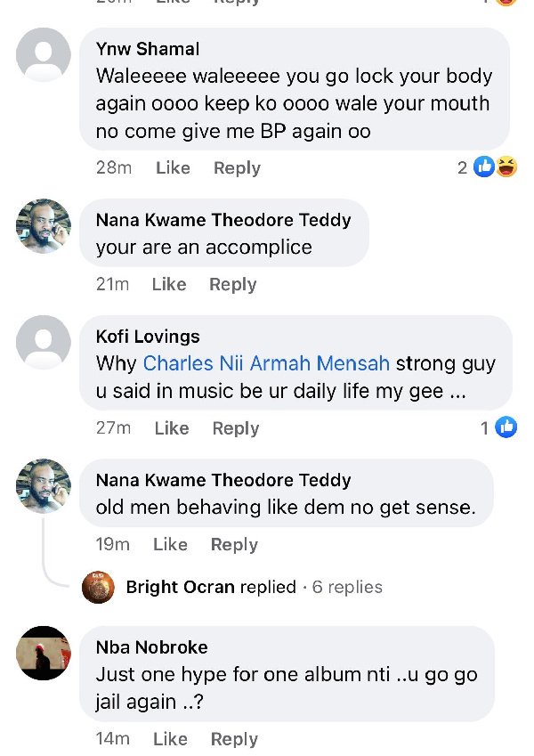
Task: Click Kofi Lovings' profile avatar
Action: 43,342
